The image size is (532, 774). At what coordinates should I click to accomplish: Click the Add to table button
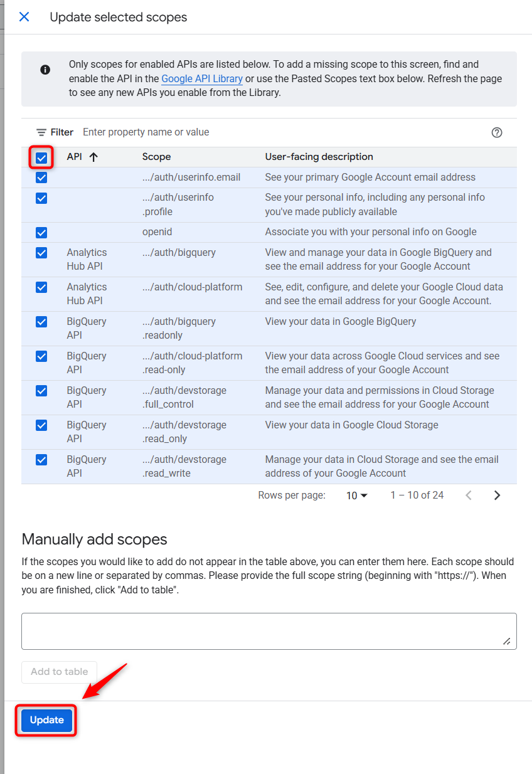pyautogui.click(x=59, y=671)
